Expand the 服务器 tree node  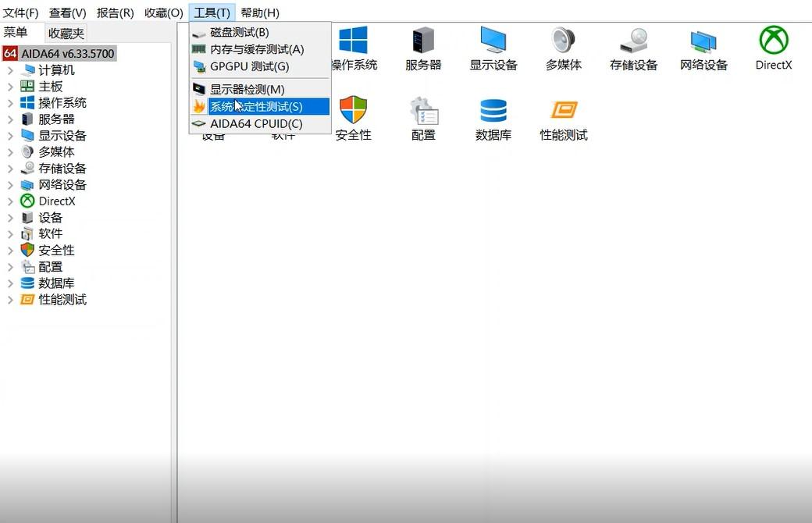[x=10, y=119]
